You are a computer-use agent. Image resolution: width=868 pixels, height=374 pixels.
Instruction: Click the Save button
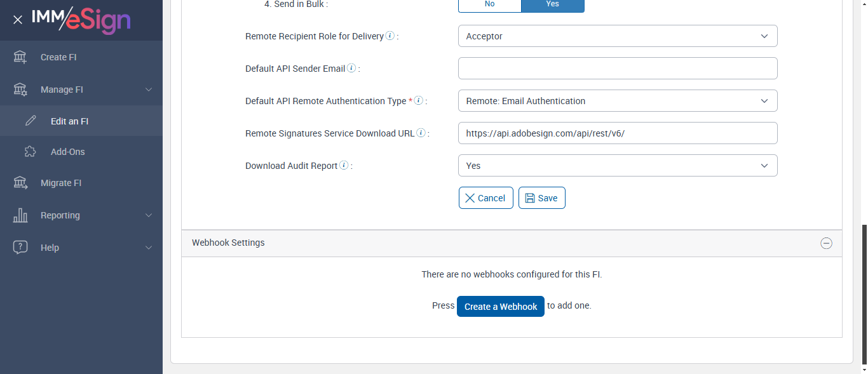tap(541, 198)
